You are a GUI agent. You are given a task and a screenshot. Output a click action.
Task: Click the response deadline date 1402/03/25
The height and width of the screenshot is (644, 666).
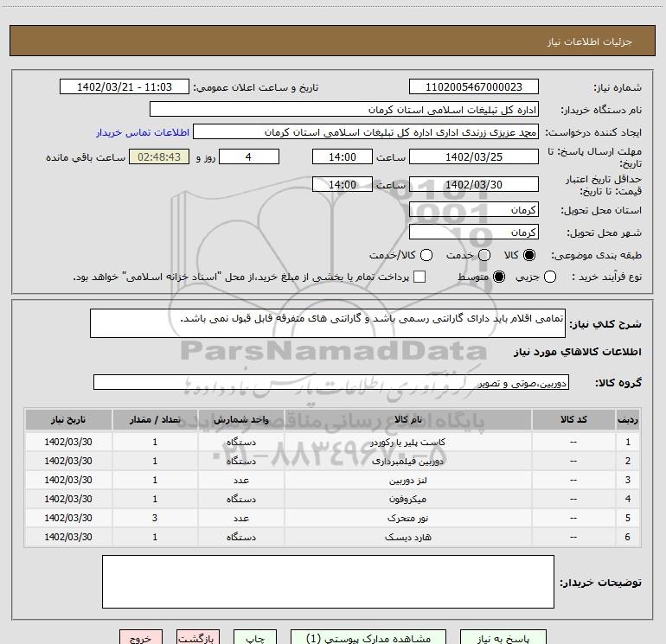(x=474, y=156)
